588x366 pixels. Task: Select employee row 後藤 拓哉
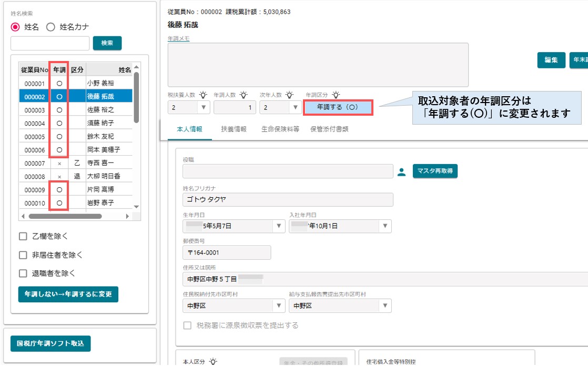pyautogui.click(x=76, y=97)
